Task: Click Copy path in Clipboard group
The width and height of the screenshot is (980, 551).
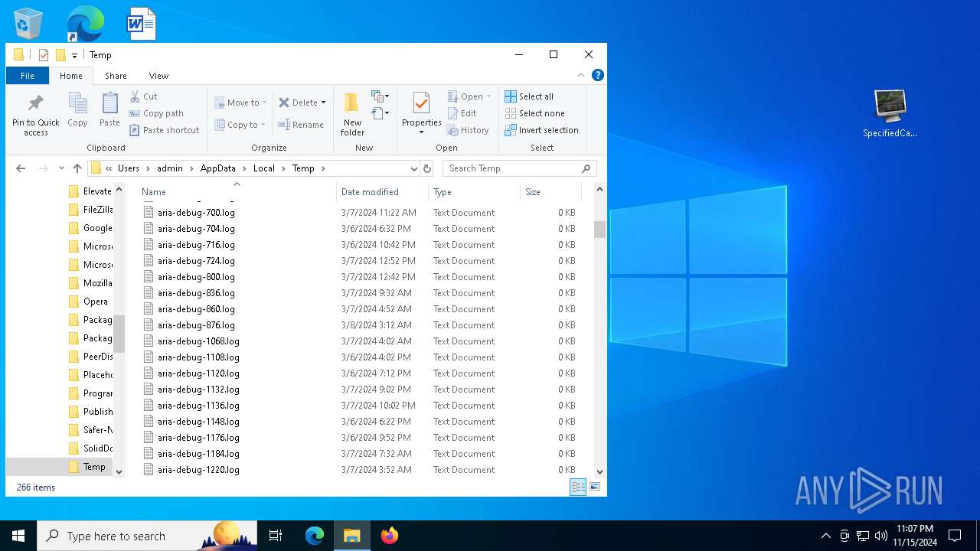Action: [x=156, y=113]
